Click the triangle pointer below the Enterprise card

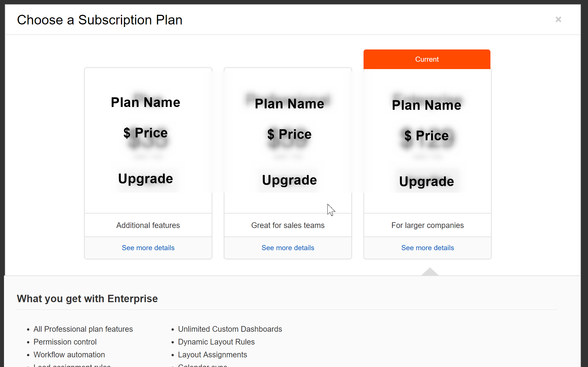coord(430,271)
